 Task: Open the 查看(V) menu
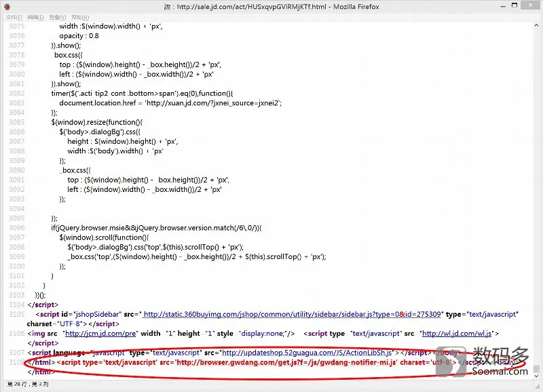[x=58, y=17]
